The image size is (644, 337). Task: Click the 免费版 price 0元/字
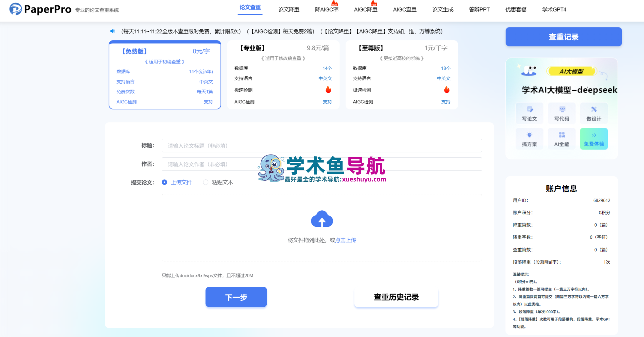[x=201, y=51]
